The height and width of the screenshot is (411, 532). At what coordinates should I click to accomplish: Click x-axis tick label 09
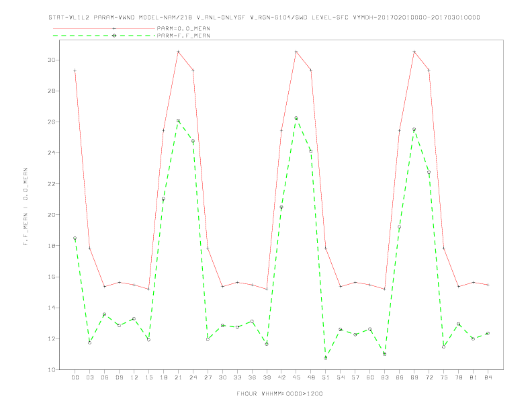click(x=119, y=377)
